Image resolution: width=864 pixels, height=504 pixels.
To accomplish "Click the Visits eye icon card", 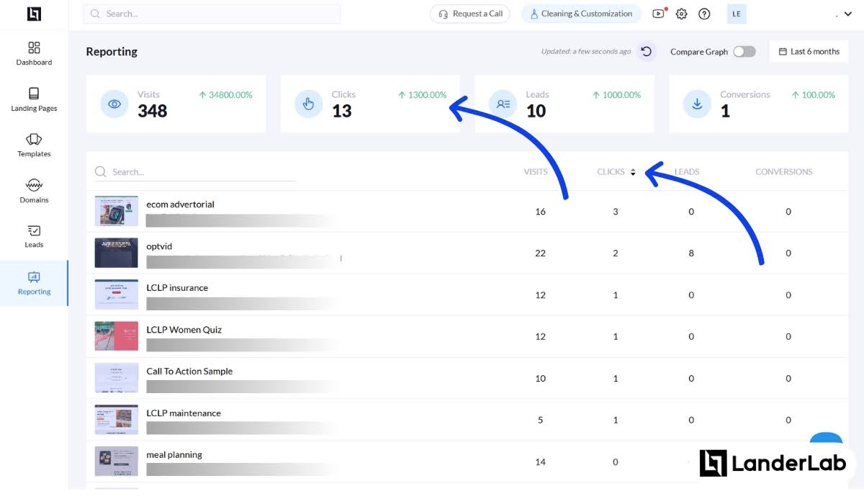I will coord(114,104).
